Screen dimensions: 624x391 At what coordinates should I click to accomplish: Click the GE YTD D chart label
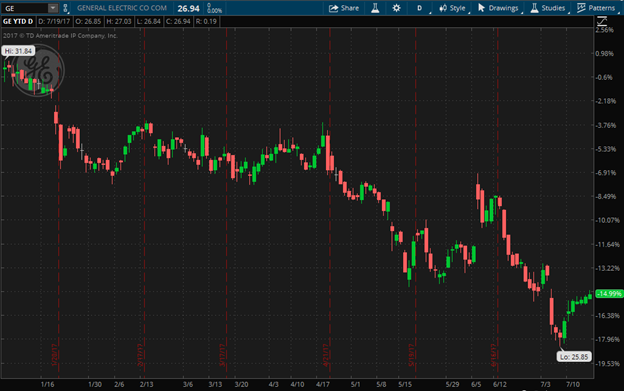[18, 21]
